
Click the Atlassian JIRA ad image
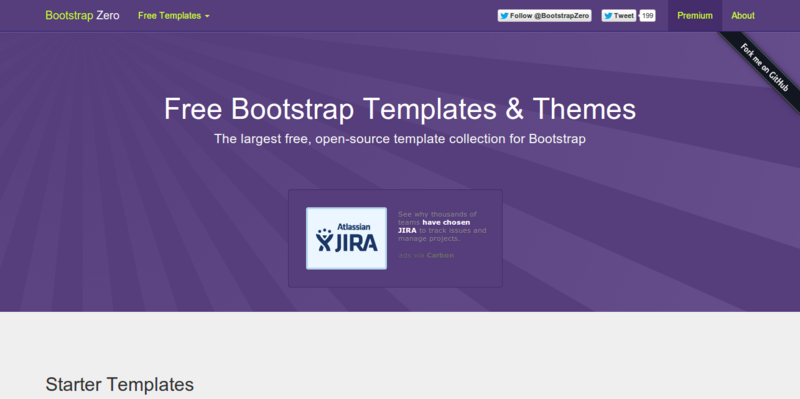click(346, 238)
